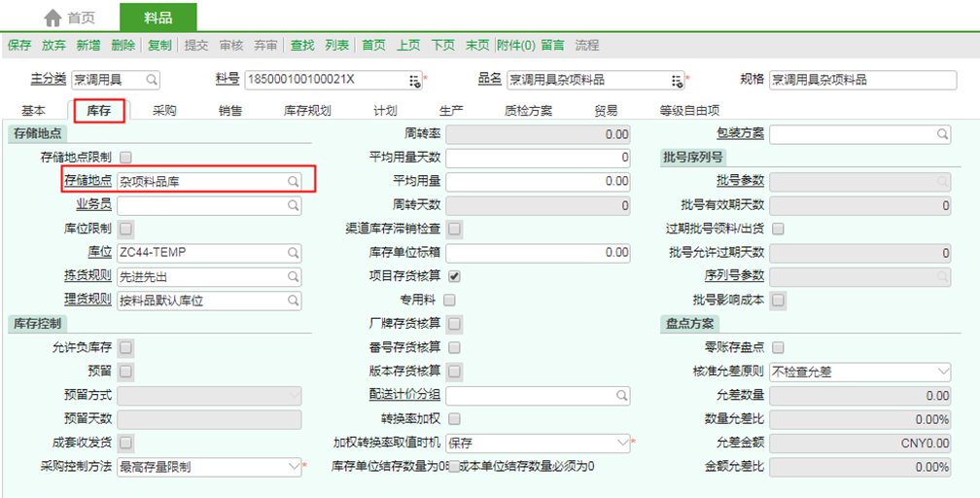The width and height of the screenshot is (980, 498).
Task: Expand the 加权转换率取值时机 dropdown
Action: point(622,443)
